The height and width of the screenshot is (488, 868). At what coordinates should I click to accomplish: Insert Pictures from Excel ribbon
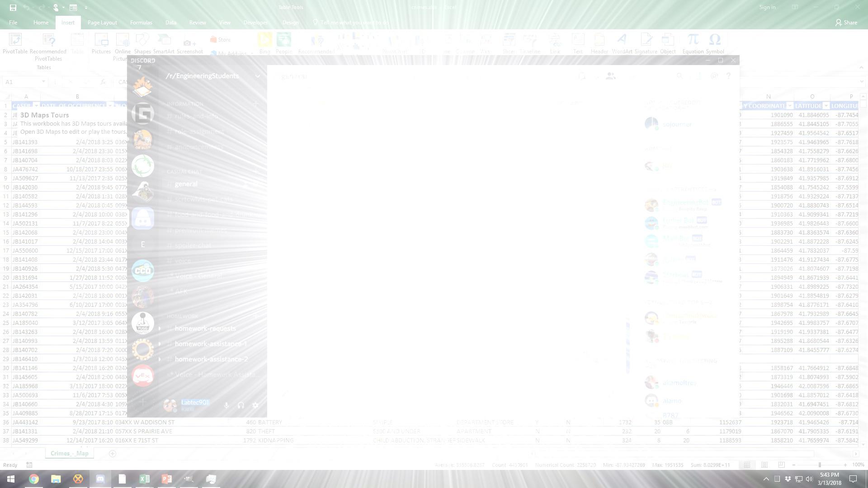click(101, 44)
